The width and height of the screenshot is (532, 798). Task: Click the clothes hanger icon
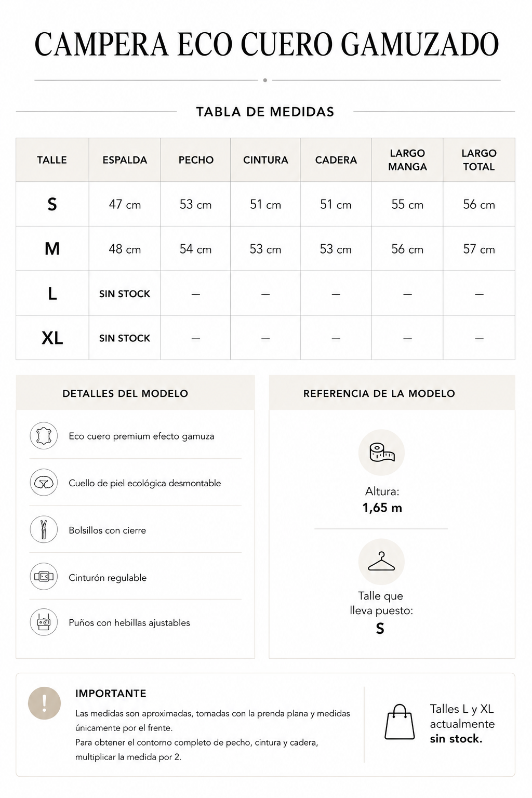(x=381, y=562)
